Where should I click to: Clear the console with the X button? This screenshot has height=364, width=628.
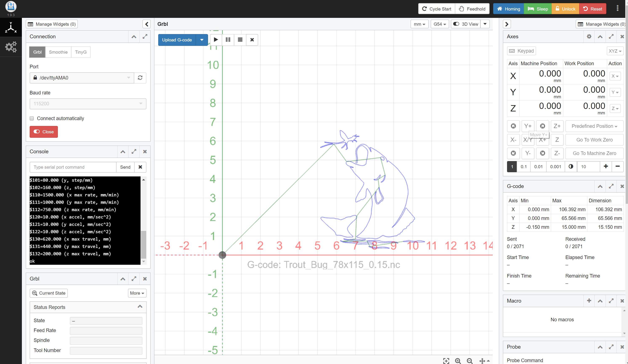coord(140,167)
